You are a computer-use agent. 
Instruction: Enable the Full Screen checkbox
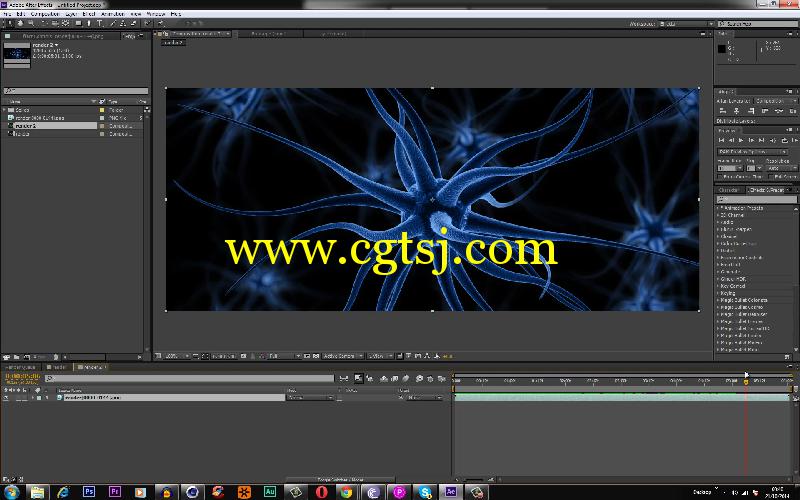771,177
